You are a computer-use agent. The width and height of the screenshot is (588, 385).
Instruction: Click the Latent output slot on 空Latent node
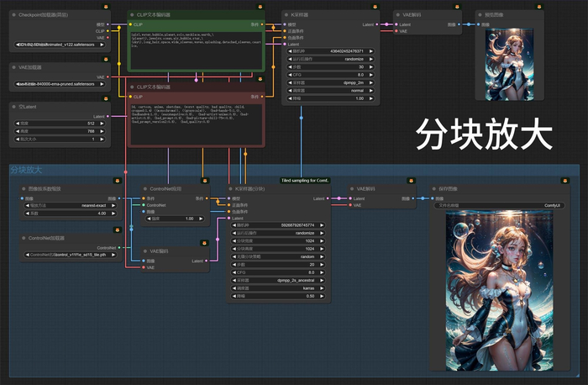108,116
